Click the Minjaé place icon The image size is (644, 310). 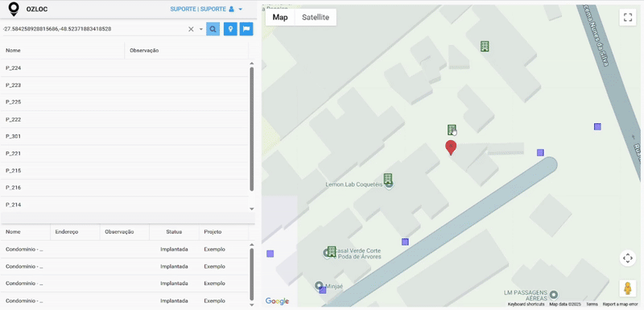[x=318, y=285]
